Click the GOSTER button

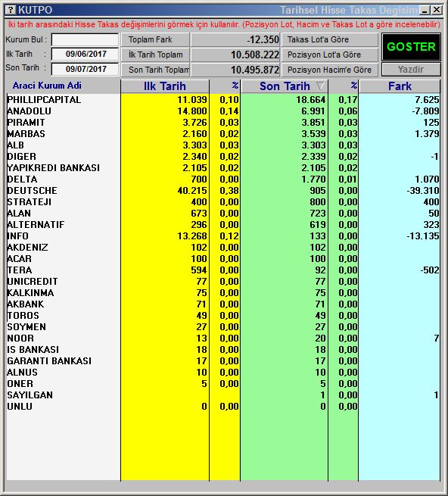(x=411, y=47)
